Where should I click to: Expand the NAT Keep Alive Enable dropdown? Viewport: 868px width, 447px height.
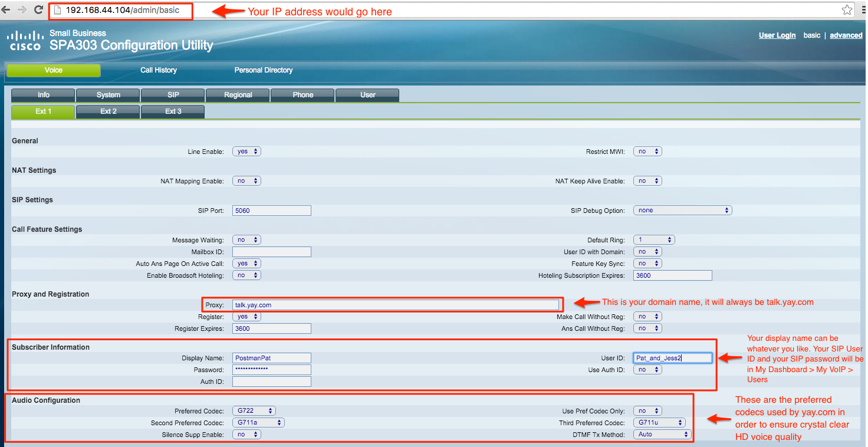(x=647, y=181)
